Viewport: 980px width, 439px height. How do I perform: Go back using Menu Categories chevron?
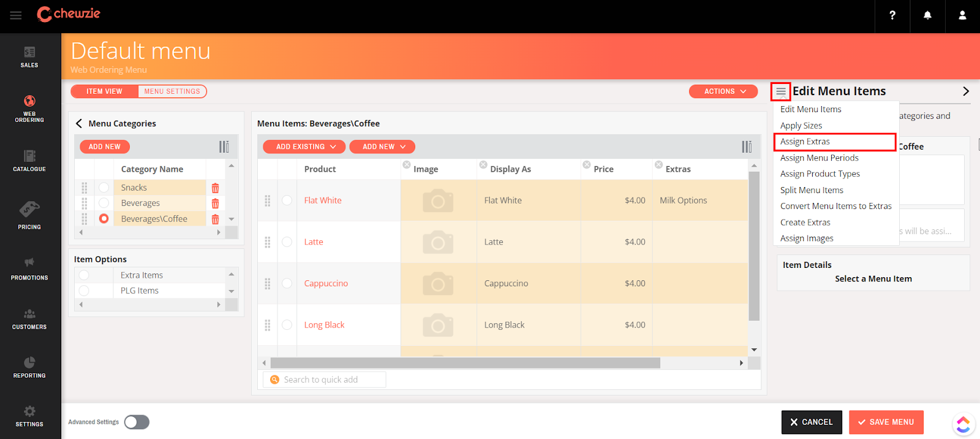coord(79,123)
